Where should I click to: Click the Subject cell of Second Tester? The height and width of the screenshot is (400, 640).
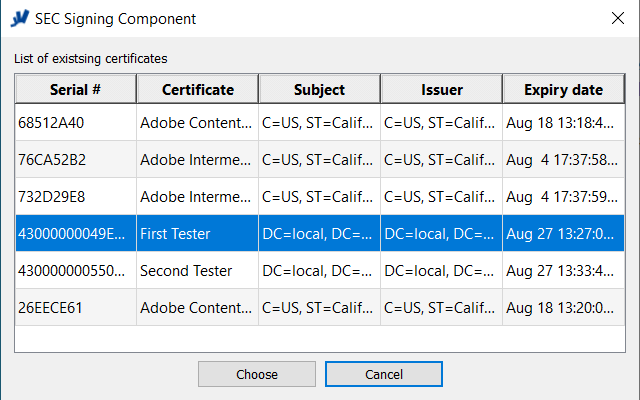[x=319, y=271]
